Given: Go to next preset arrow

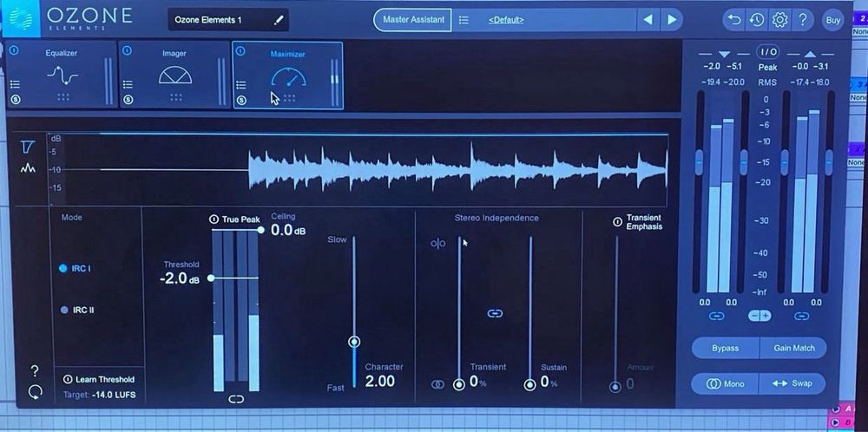Looking at the screenshot, I should tap(672, 20).
